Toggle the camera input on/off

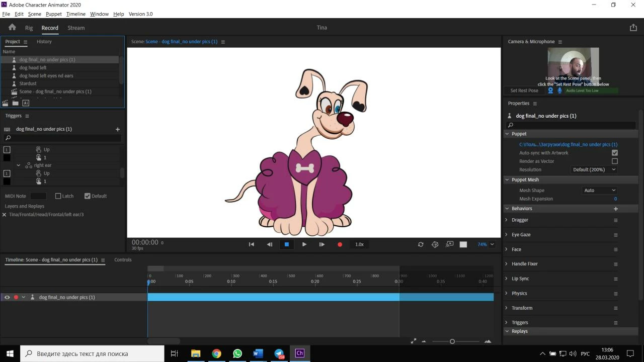(x=550, y=90)
